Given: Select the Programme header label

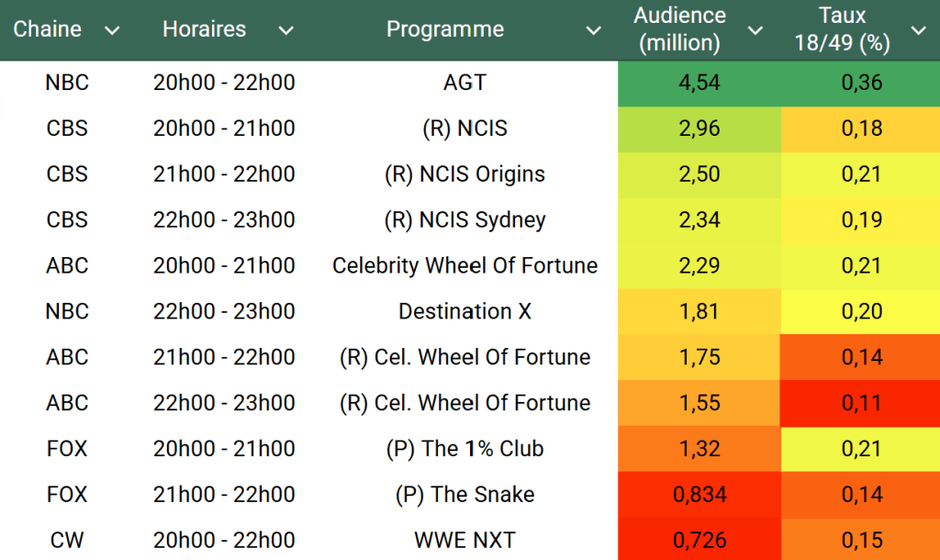Looking at the screenshot, I should tap(444, 29).
